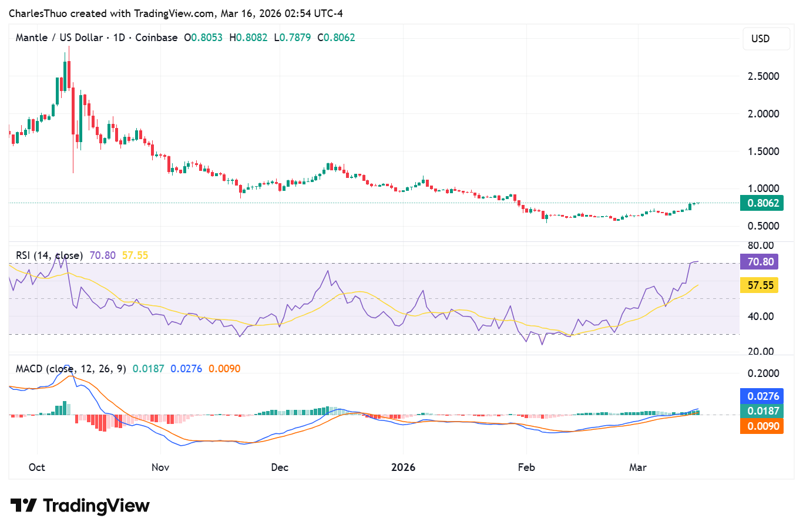The image size is (803, 532).
Task: Click the orange 0.0090 signal axis tag
Action: [762, 426]
